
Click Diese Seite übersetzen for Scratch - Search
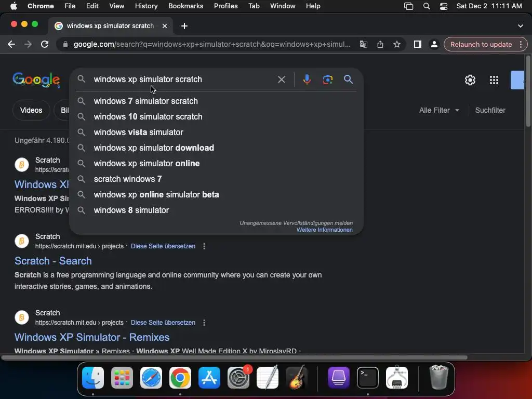pyautogui.click(x=163, y=246)
